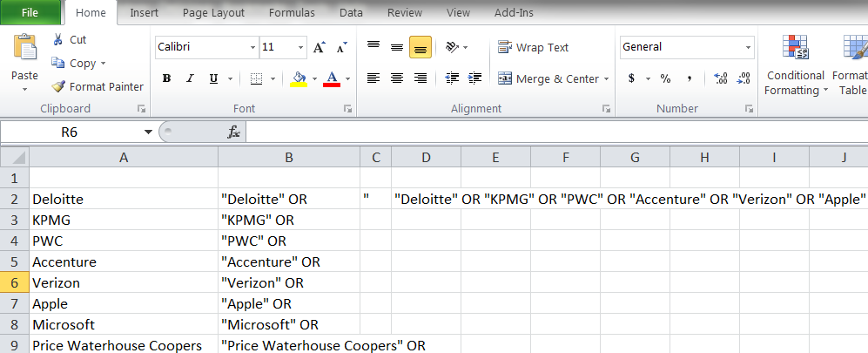Set top vertical alignment

click(x=373, y=48)
